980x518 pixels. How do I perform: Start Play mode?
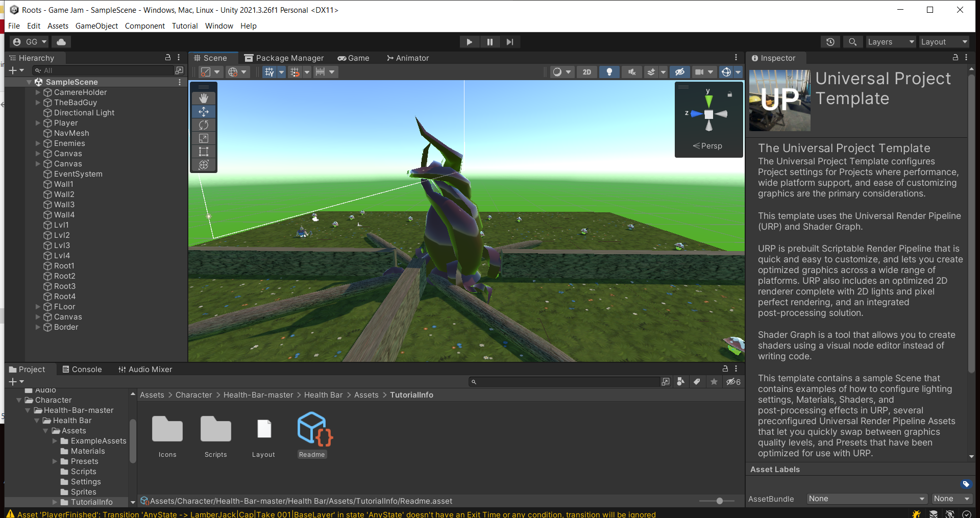tap(469, 42)
